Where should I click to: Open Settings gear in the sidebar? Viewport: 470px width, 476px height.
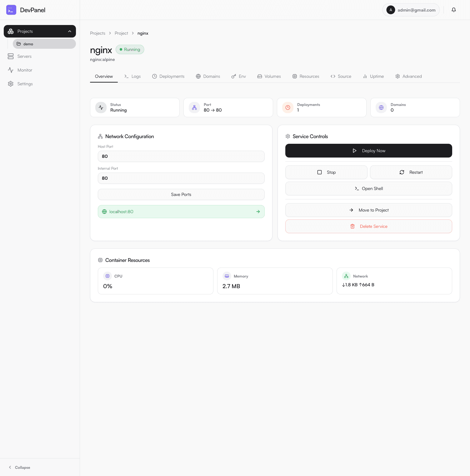pos(11,83)
